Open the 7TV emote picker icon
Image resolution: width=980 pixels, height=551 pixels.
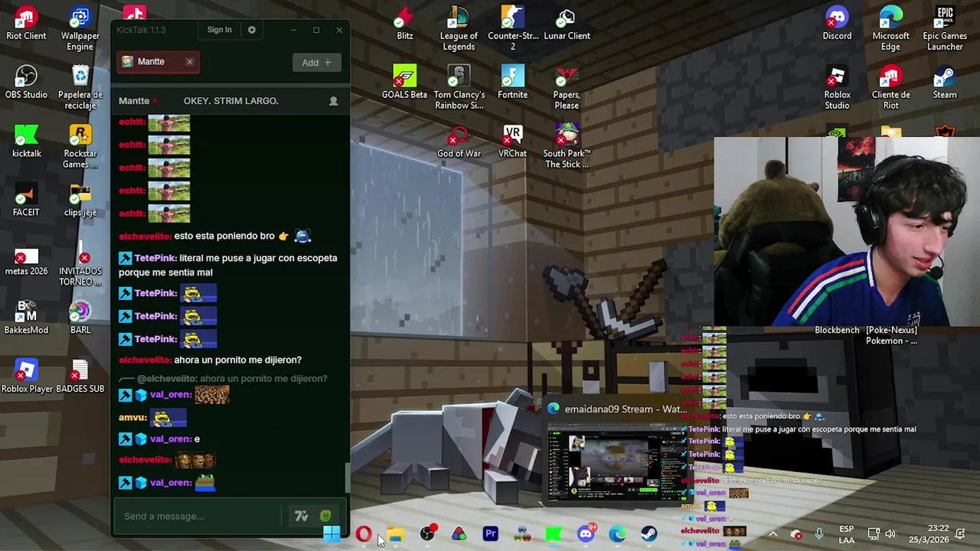point(301,516)
